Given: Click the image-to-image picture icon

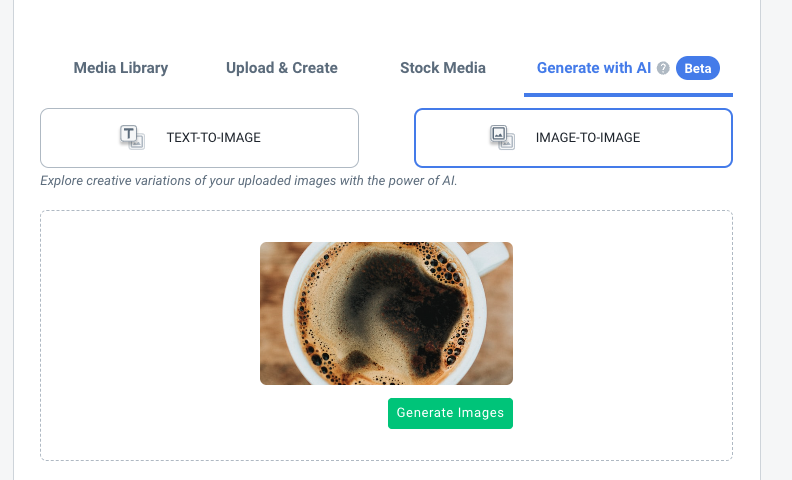Looking at the screenshot, I should [x=502, y=137].
